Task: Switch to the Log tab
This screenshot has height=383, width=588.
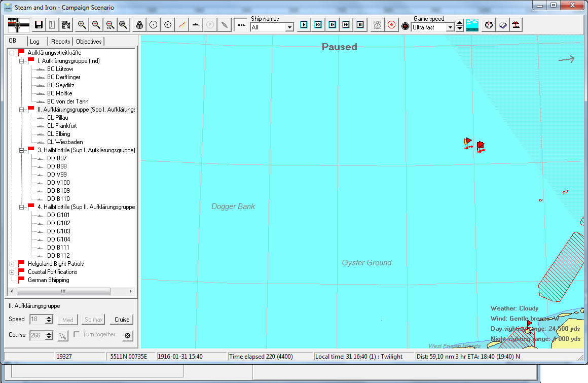Action: [37, 42]
